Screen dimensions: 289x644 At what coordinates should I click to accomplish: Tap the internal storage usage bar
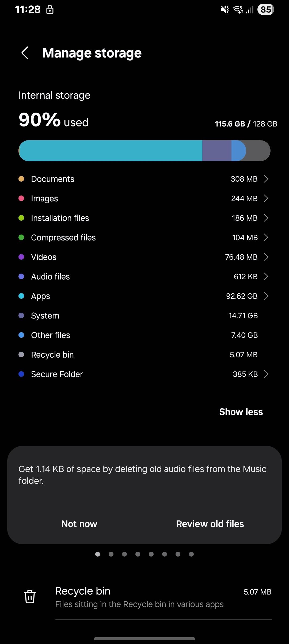tap(144, 151)
